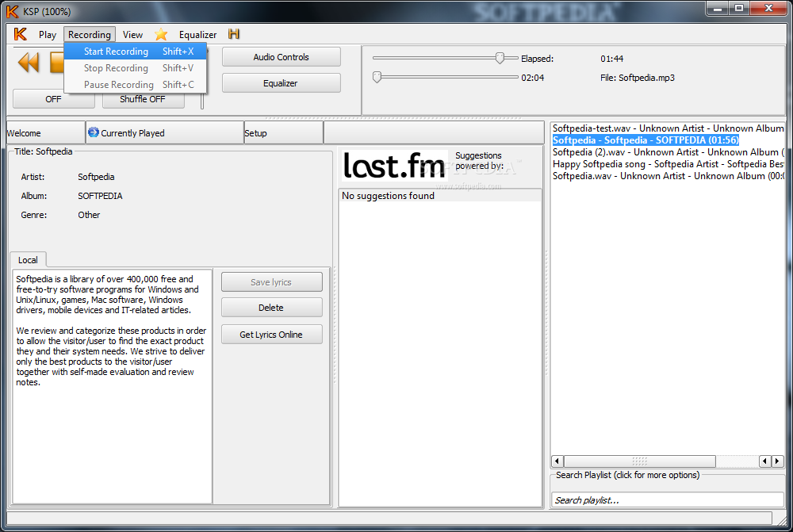Click the Save lyrics button
Viewport: 793px width, 532px height.
(x=271, y=282)
